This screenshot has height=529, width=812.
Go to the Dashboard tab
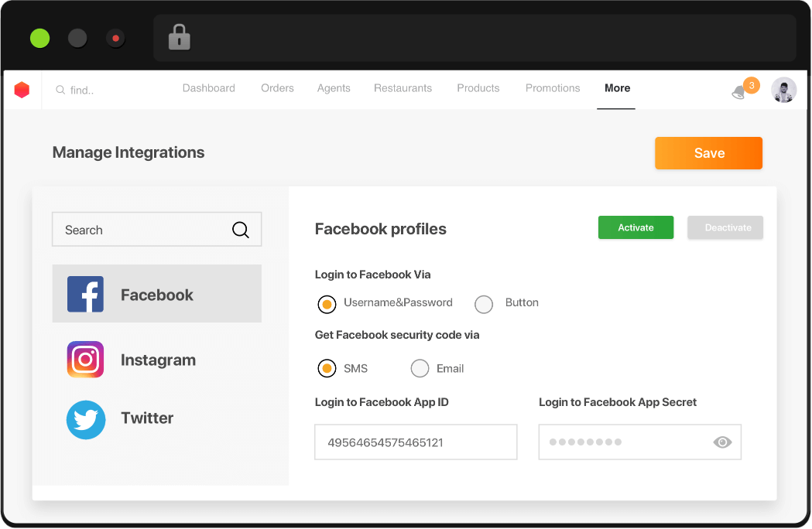tap(209, 88)
